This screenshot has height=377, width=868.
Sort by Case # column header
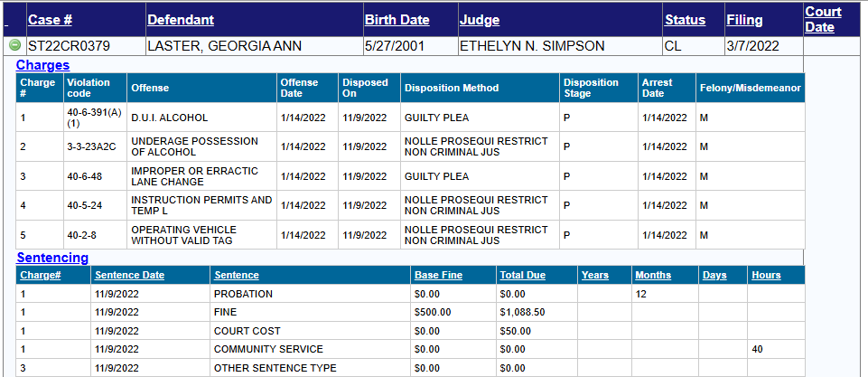coord(50,19)
